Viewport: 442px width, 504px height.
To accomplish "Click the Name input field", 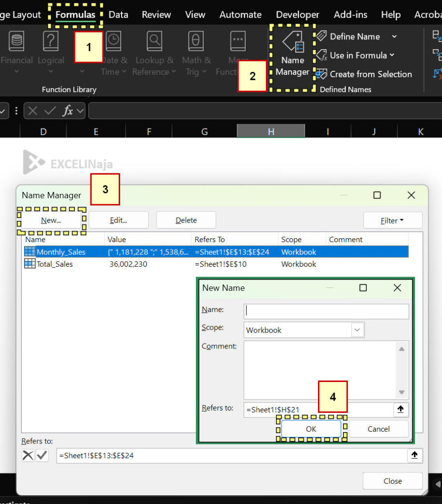I will (x=326, y=311).
